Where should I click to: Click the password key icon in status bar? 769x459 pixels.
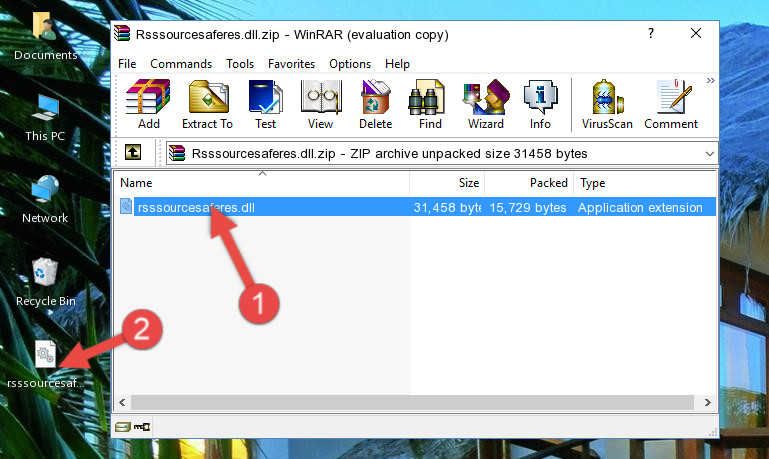click(x=142, y=427)
